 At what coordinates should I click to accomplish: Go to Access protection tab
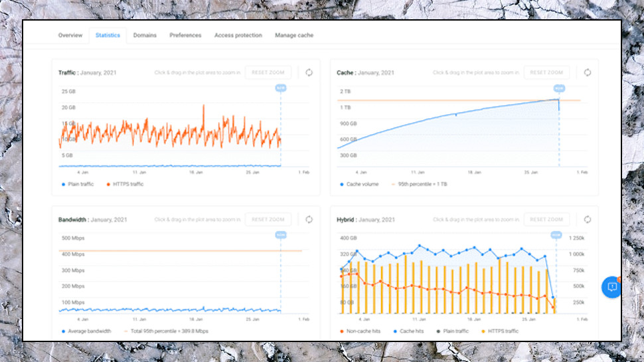click(x=238, y=35)
